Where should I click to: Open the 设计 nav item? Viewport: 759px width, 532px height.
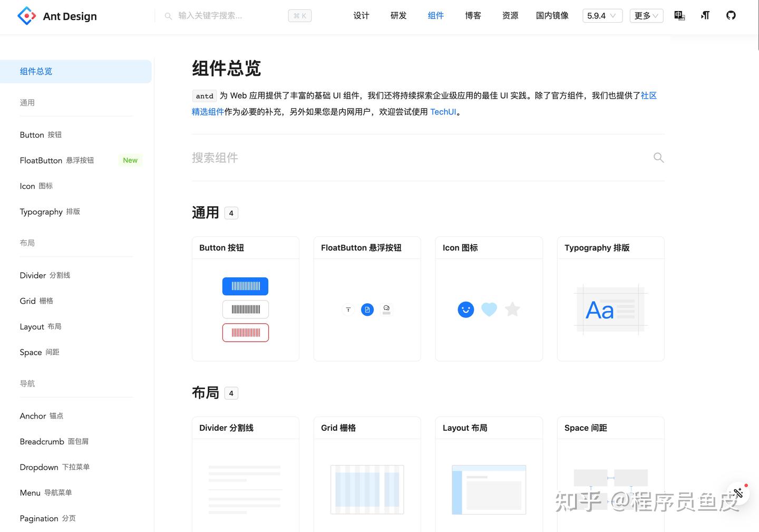click(x=361, y=16)
